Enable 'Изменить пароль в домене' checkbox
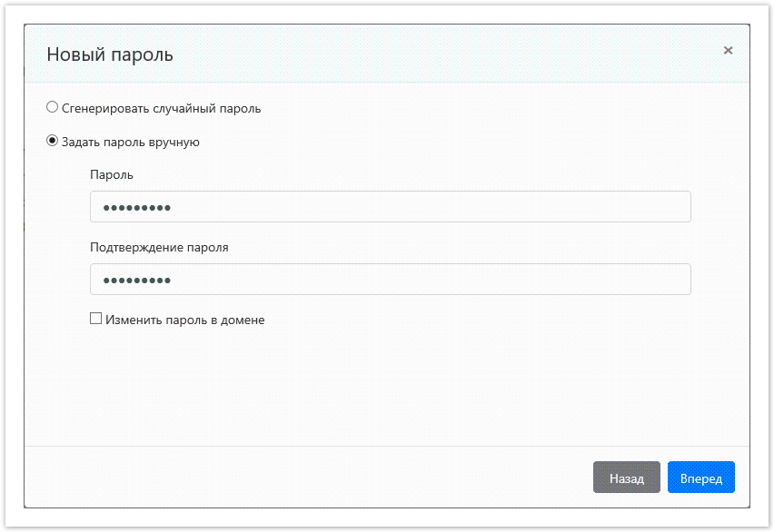774x532 pixels. click(95, 318)
